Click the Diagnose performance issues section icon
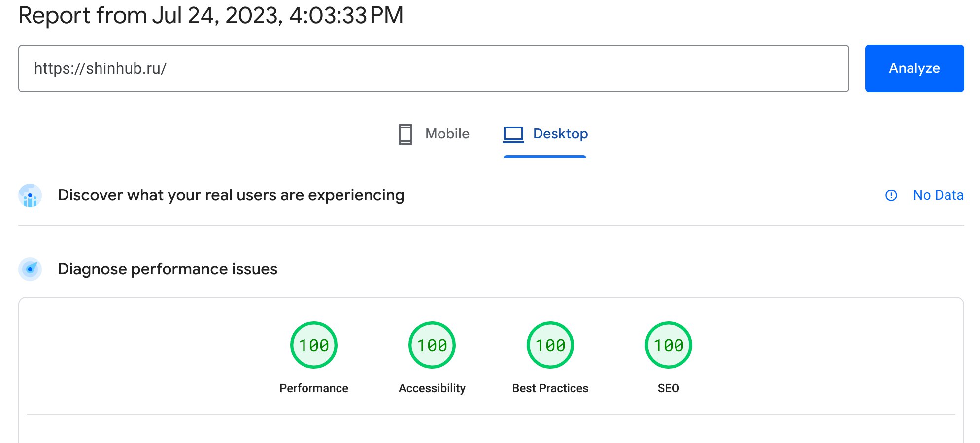Screen dimensions: 980x443 click(x=30, y=269)
